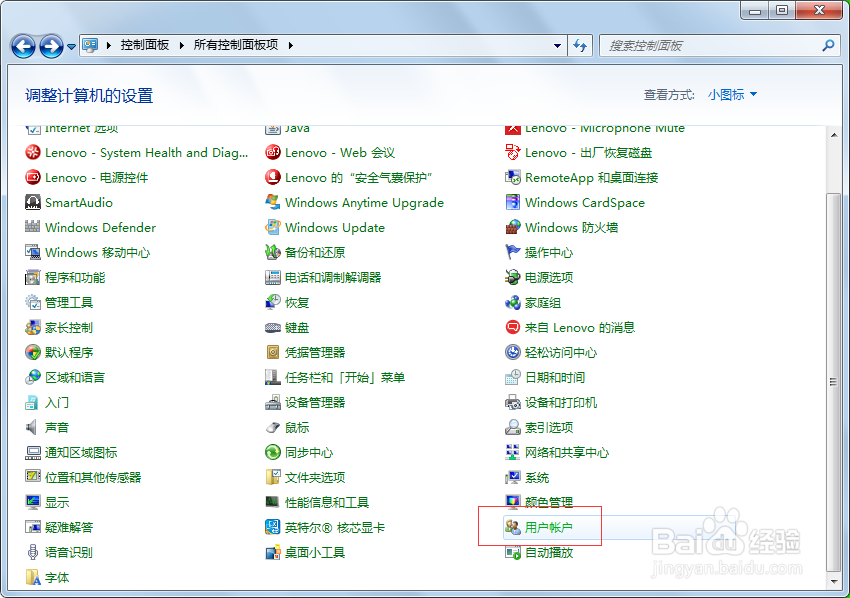Open the 文件夹选项 icon
This screenshot has width=850, height=598.
pyautogui.click(x=273, y=477)
